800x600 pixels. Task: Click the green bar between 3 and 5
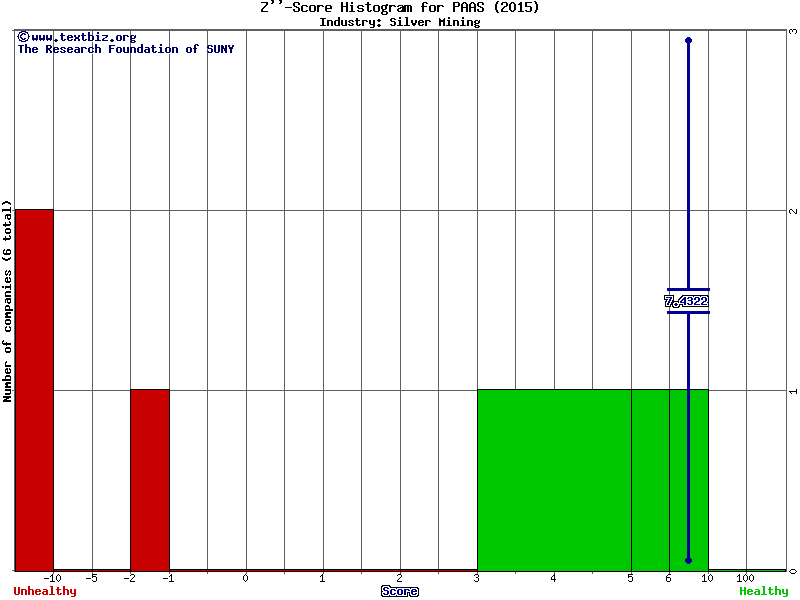coord(555,480)
